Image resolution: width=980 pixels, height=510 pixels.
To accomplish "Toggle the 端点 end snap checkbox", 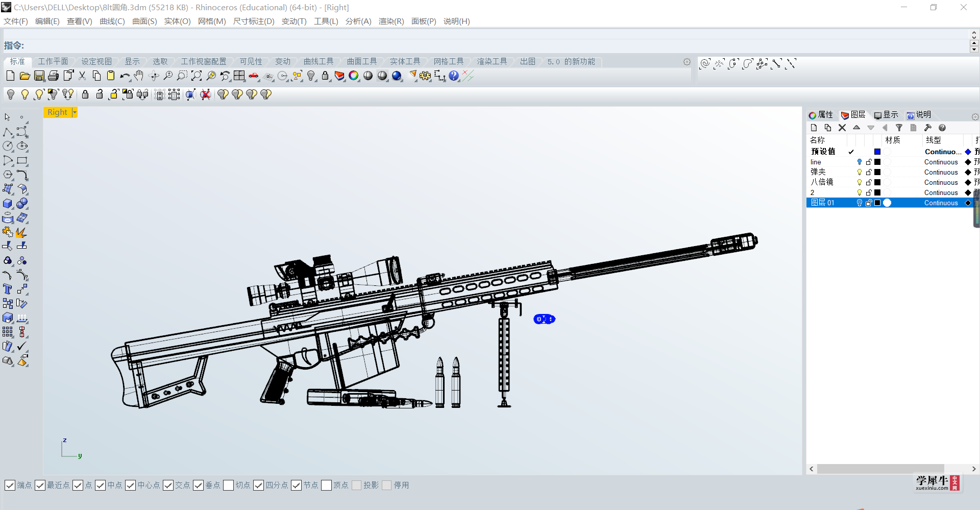I will (10, 485).
